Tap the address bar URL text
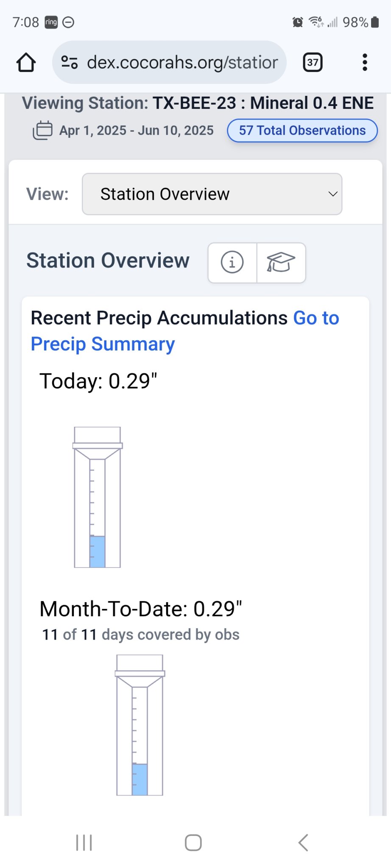This screenshot has width=391, height=868. point(182,63)
